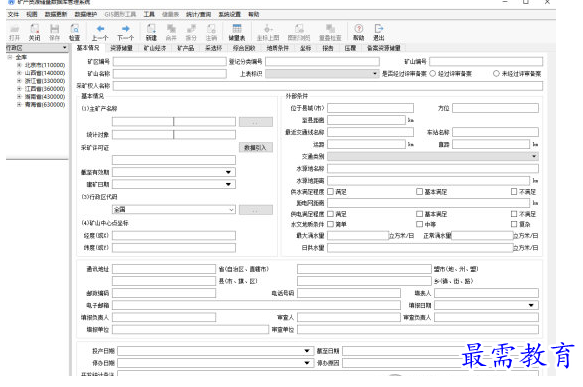Expand the 北京市(110000) tree node
Viewport: 583px width, 387px height.
coord(19,65)
